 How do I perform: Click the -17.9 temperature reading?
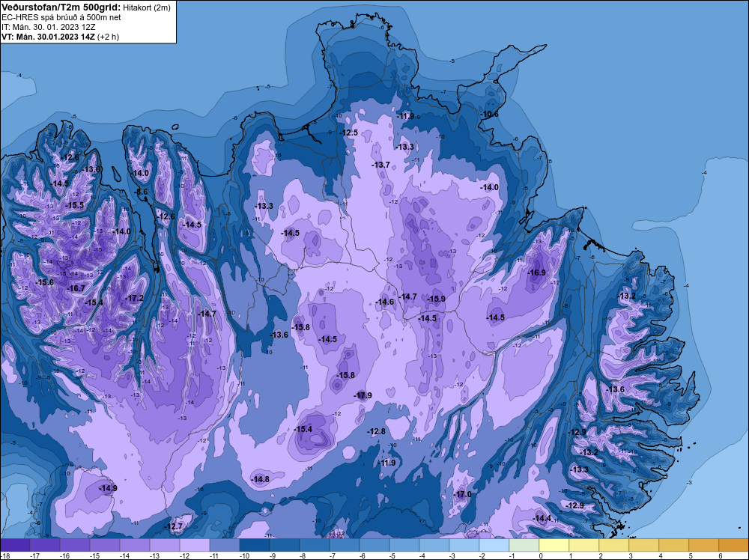pyautogui.click(x=363, y=395)
